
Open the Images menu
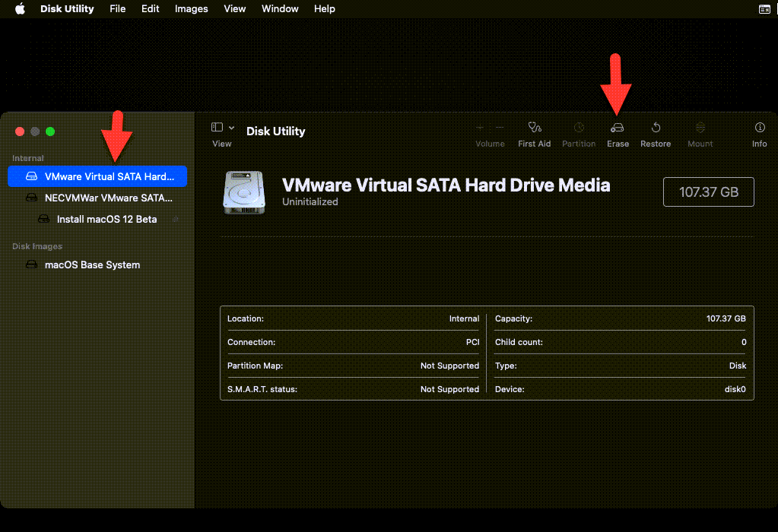(191, 9)
